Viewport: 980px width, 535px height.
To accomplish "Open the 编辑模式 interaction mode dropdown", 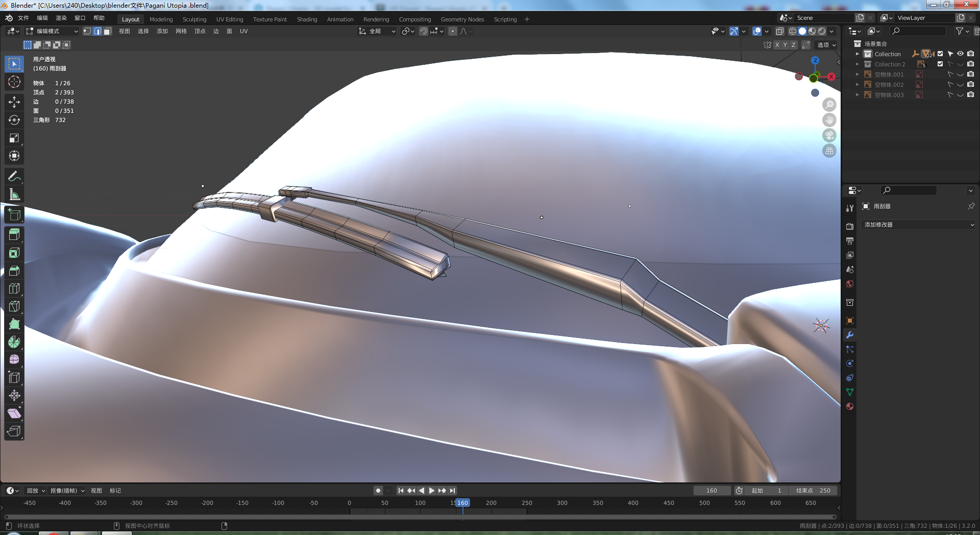I will click(x=52, y=31).
